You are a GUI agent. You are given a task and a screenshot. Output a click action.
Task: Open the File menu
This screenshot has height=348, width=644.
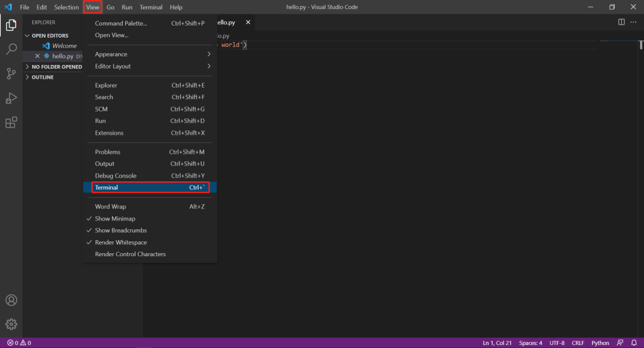[x=24, y=7]
